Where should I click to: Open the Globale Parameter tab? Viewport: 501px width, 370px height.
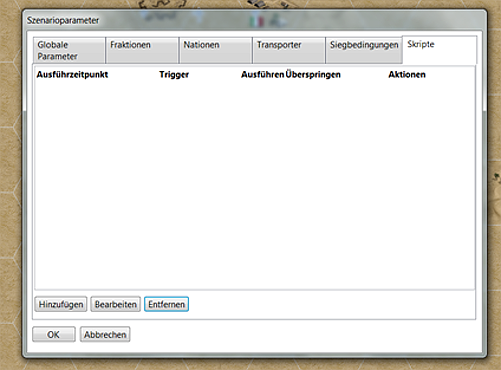(x=69, y=50)
